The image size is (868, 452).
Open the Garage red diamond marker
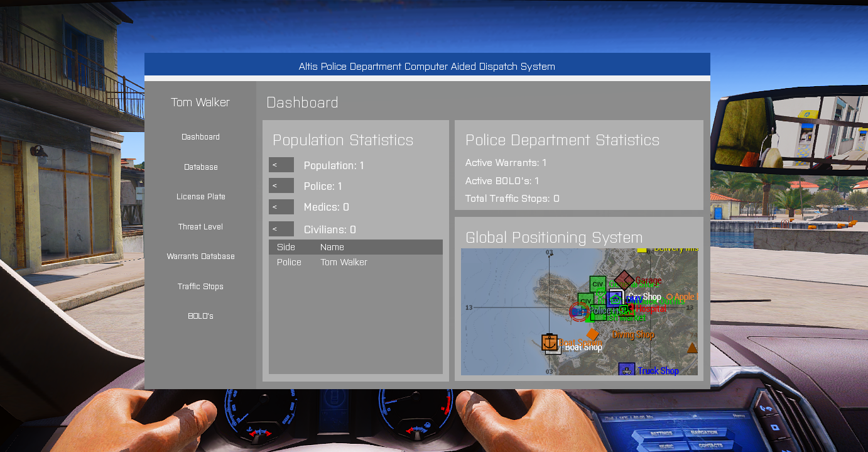[625, 278]
